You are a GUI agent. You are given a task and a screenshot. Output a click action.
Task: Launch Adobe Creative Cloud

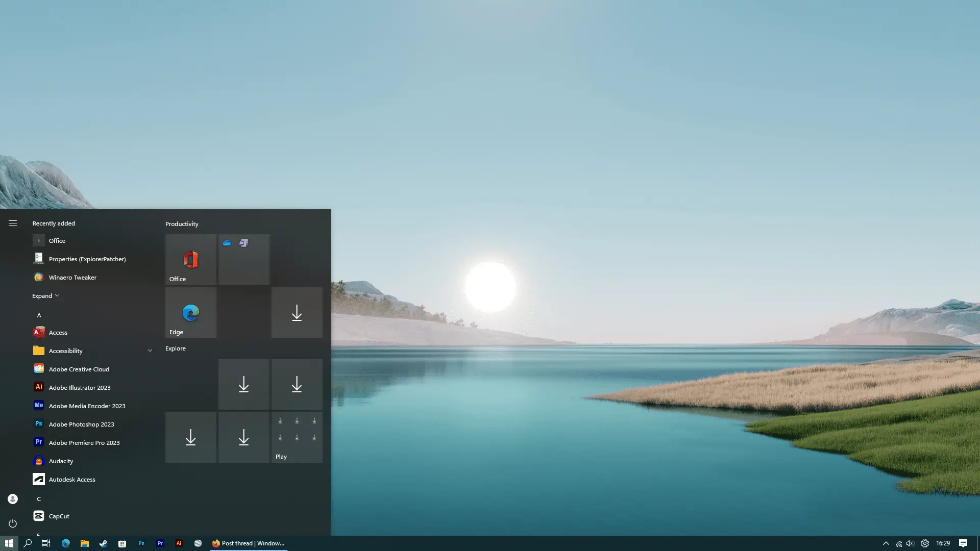click(78, 369)
